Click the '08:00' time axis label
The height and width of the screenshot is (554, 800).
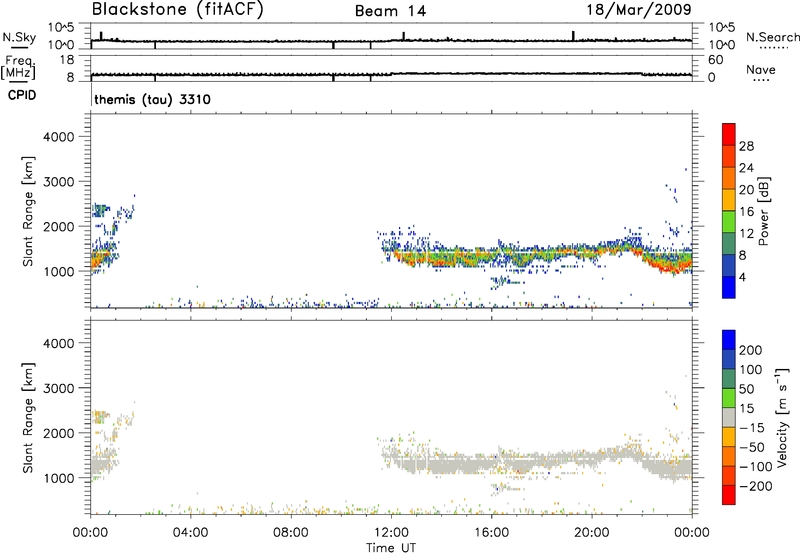[290, 533]
